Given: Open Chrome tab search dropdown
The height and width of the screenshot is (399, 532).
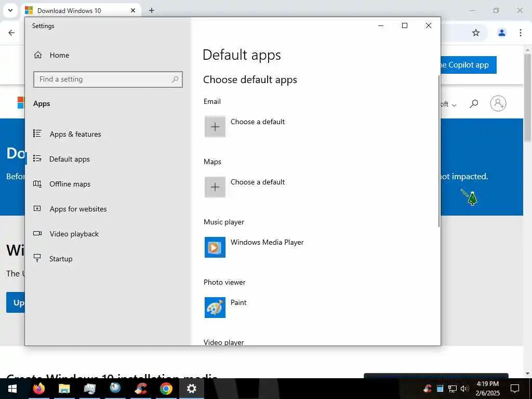Looking at the screenshot, I should [x=10, y=10].
